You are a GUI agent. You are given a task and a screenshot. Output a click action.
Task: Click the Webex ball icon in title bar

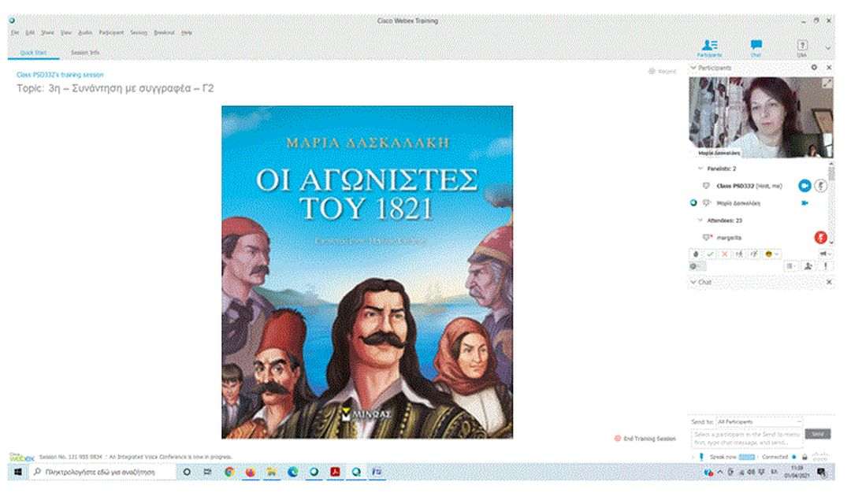(12, 21)
